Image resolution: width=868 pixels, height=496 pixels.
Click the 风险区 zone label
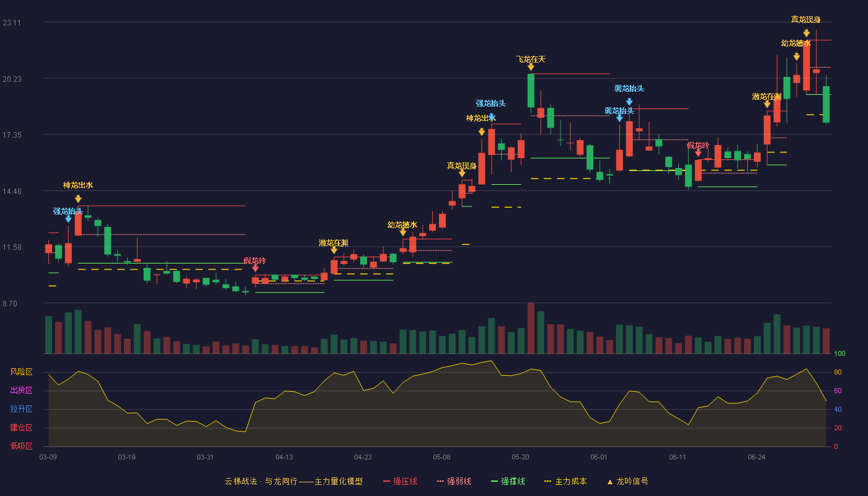[21, 372]
